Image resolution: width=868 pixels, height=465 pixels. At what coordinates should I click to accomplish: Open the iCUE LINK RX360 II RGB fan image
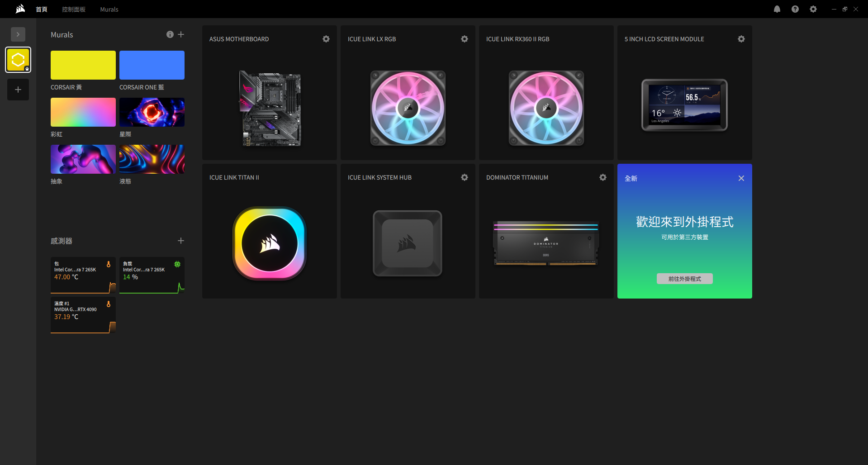546,108
